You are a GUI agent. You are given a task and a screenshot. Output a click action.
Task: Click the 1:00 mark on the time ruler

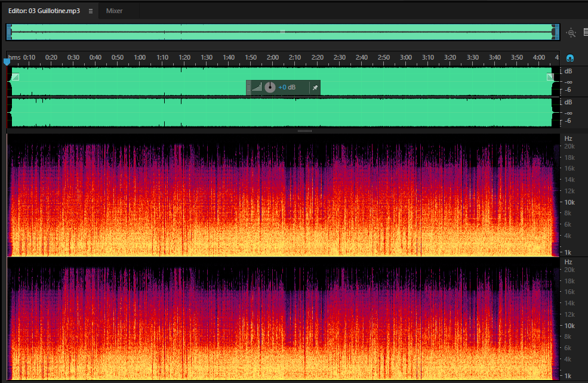(x=140, y=57)
